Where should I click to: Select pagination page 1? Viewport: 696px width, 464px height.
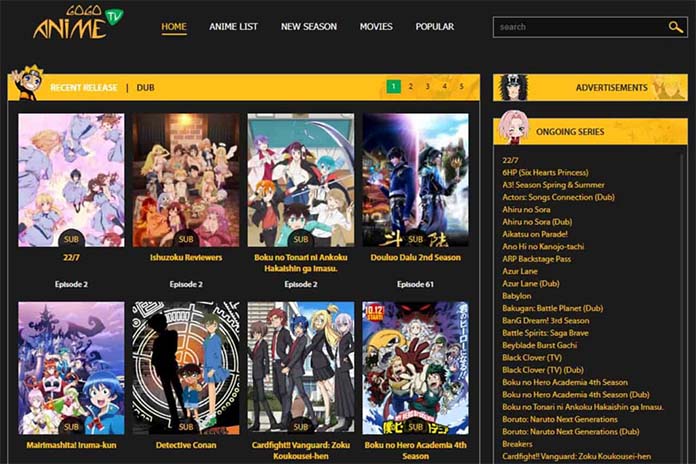tap(393, 86)
